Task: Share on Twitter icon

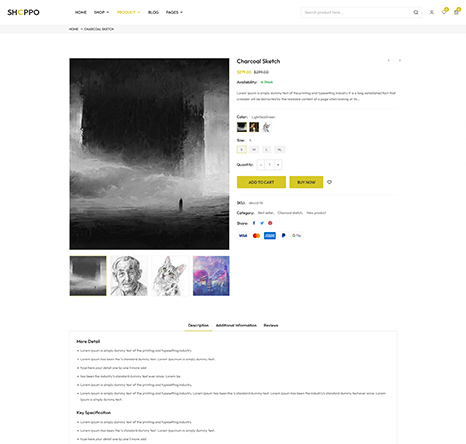Action: pos(262,223)
